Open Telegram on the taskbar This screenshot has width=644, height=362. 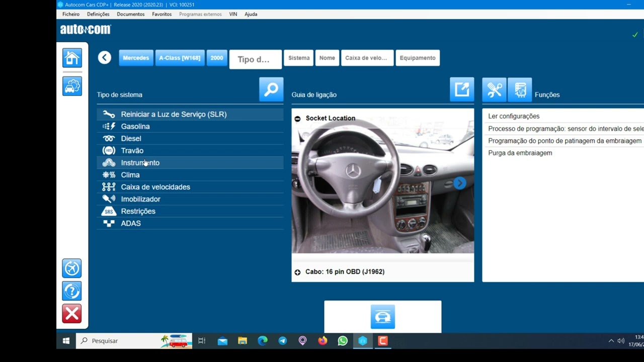click(x=283, y=341)
